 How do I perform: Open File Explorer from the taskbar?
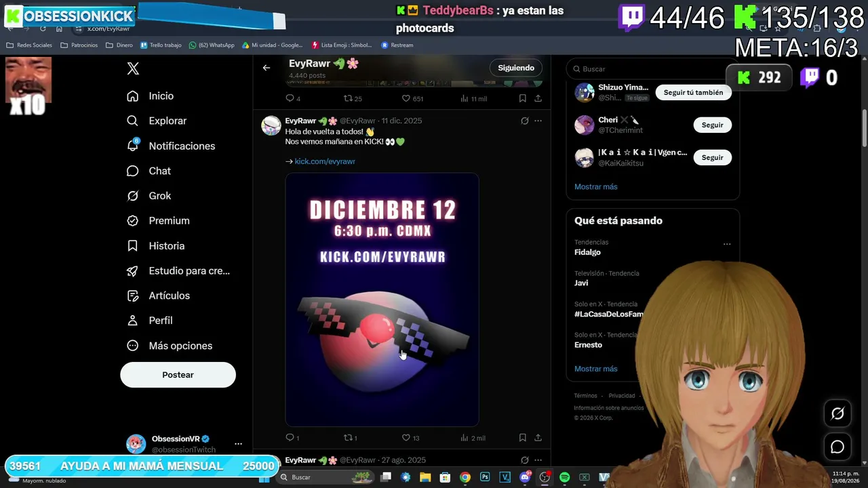tap(425, 477)
